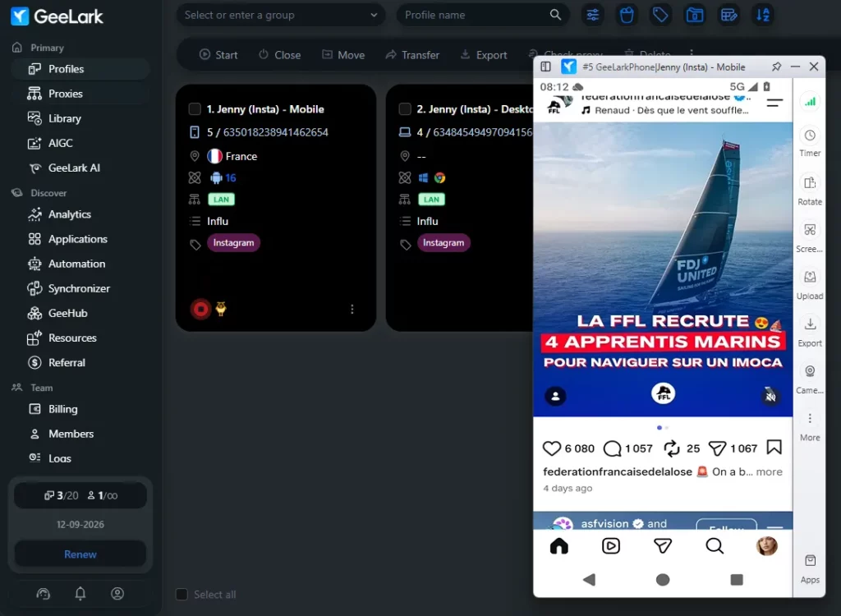The height and width of the screenshot is (616, 841).
Task: Share the Instagram post with send icon
Action: tap(717, 448)
